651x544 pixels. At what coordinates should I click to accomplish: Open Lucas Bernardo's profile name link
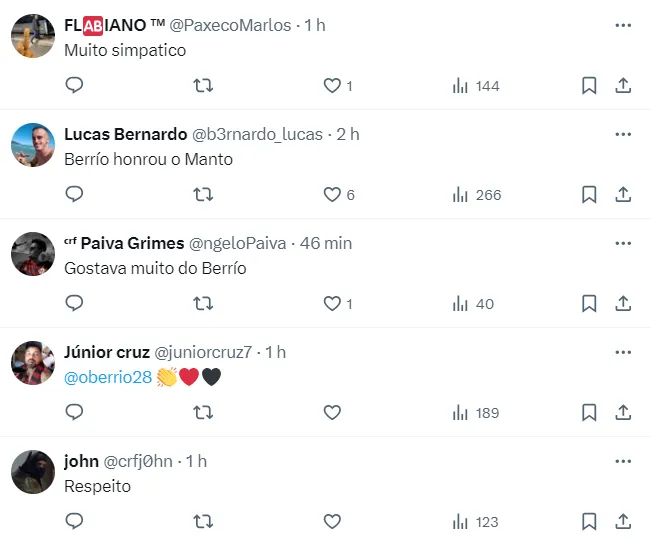click(x=125, y=134)
